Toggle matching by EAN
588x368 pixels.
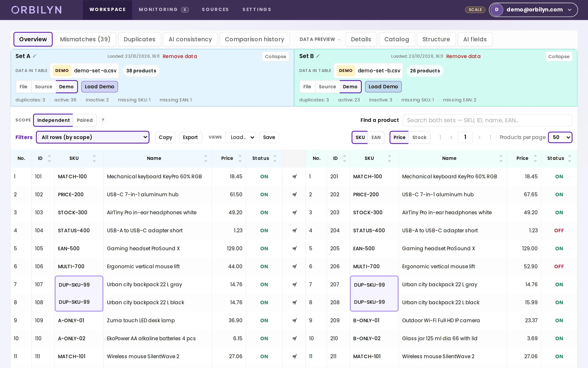pos(376,137)
